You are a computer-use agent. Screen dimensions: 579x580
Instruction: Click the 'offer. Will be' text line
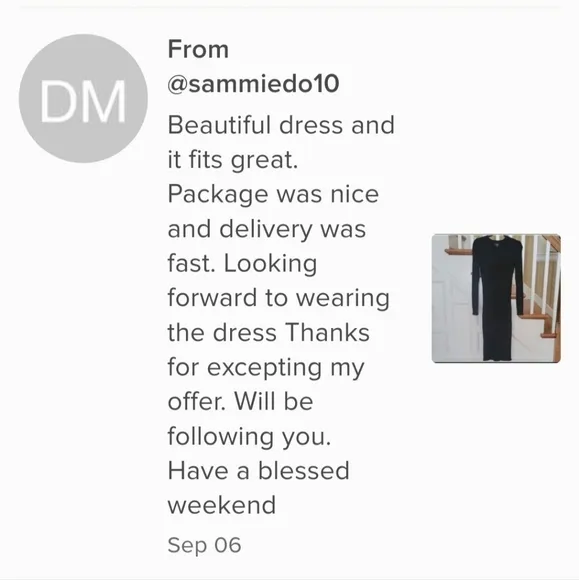240,402
